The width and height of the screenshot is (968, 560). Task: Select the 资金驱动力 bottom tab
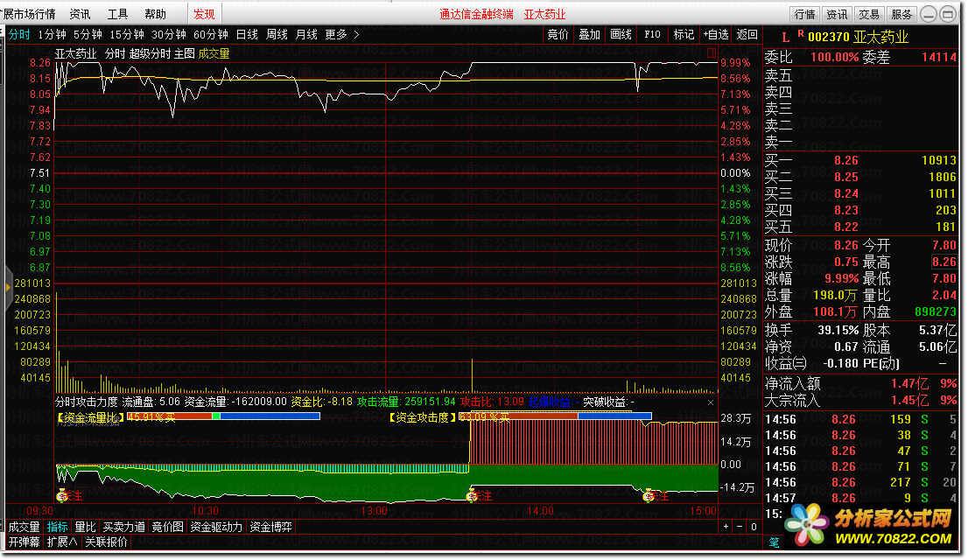coord(216,528)
